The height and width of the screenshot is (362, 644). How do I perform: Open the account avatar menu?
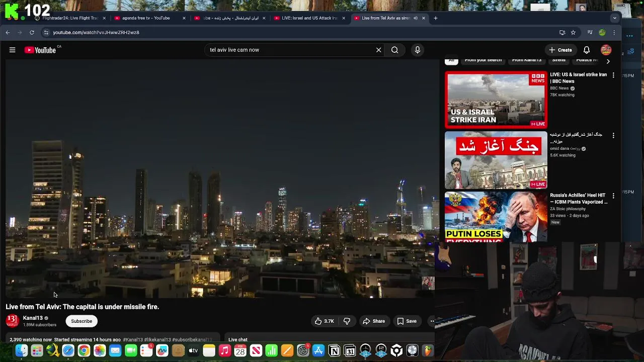point(606,50)
